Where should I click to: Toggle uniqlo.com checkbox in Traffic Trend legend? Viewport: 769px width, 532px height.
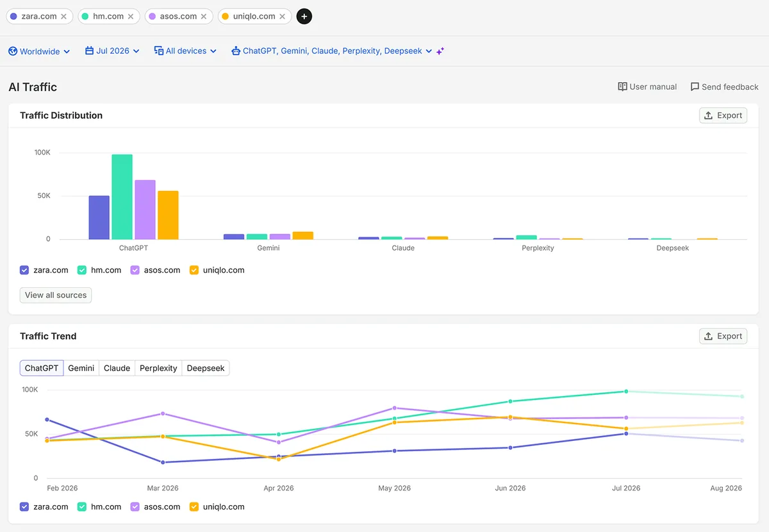pyautogui.click(x=194, y=507)
